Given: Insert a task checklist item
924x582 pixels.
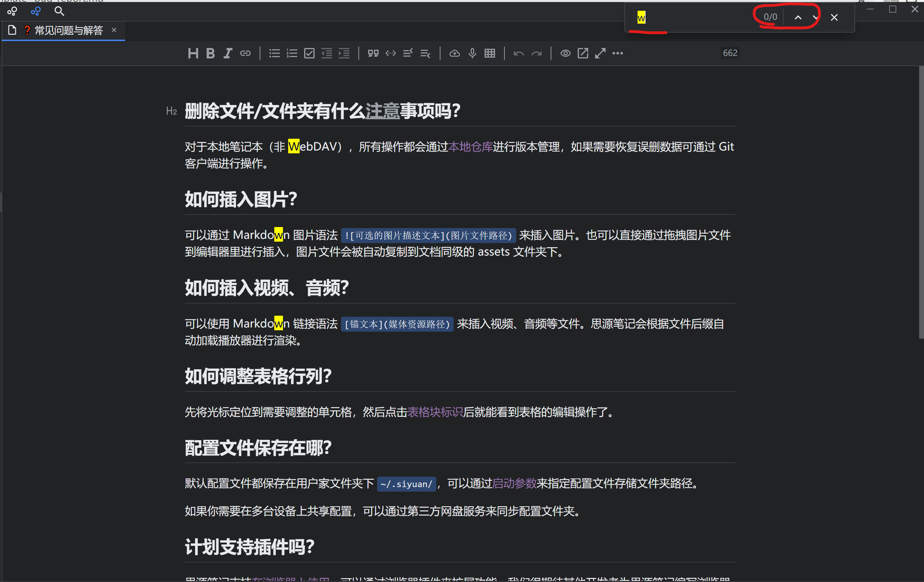Looking at the screenshot, I should 309,53.
